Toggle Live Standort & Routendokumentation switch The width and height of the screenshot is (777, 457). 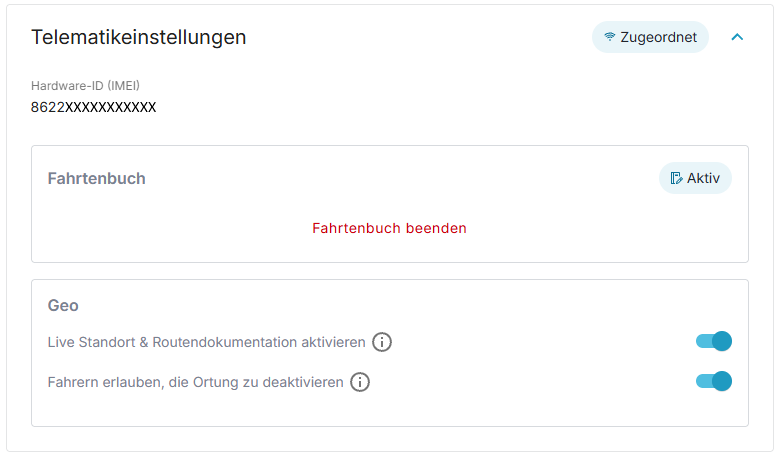pos(714,341)
